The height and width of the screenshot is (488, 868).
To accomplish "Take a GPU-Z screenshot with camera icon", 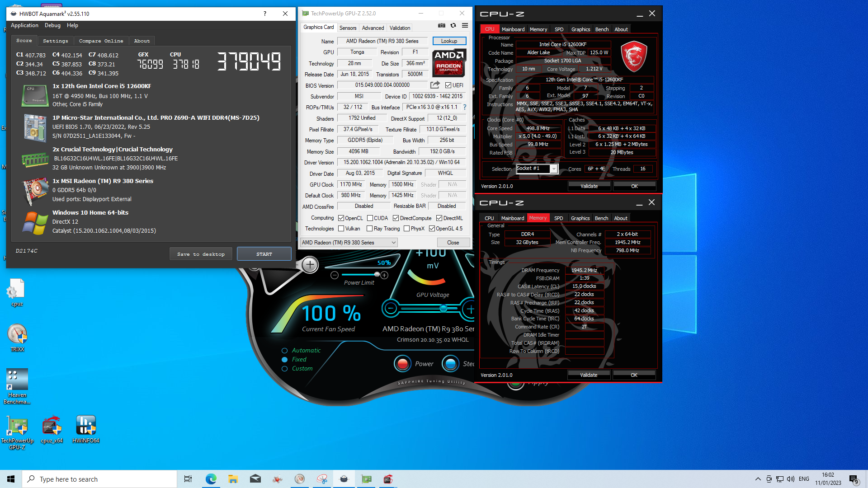I will 442,26.
